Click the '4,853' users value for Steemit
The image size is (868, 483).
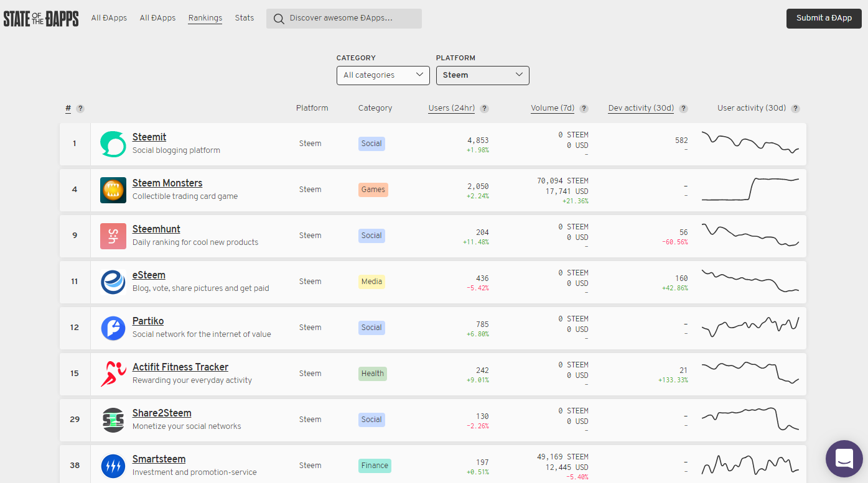478,140
